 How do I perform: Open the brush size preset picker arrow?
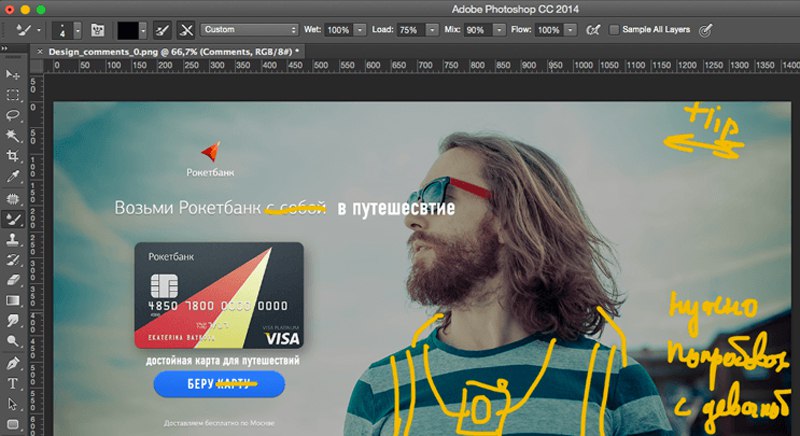pos(78,31)
